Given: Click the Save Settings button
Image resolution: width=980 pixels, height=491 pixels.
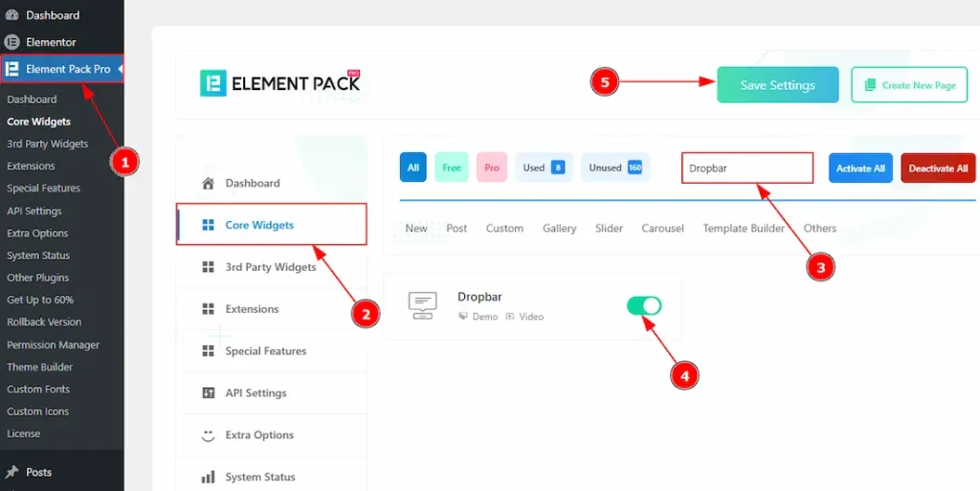Looking at the screenshot, I should (x=777, y=85).
